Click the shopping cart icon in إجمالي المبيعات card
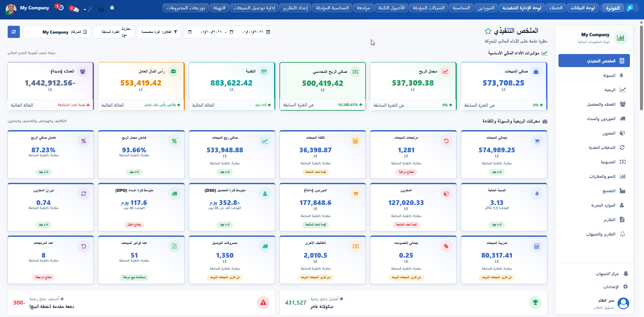This screenshot has height=317, width=644. click(x=537, y=141)
